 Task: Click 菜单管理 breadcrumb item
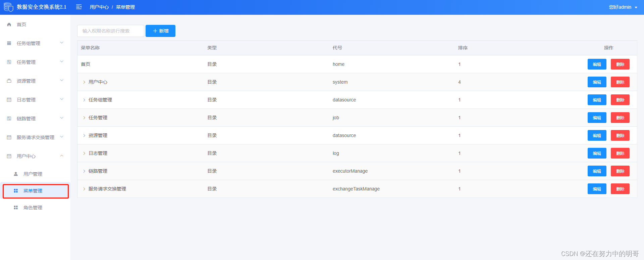pos(125,7)
